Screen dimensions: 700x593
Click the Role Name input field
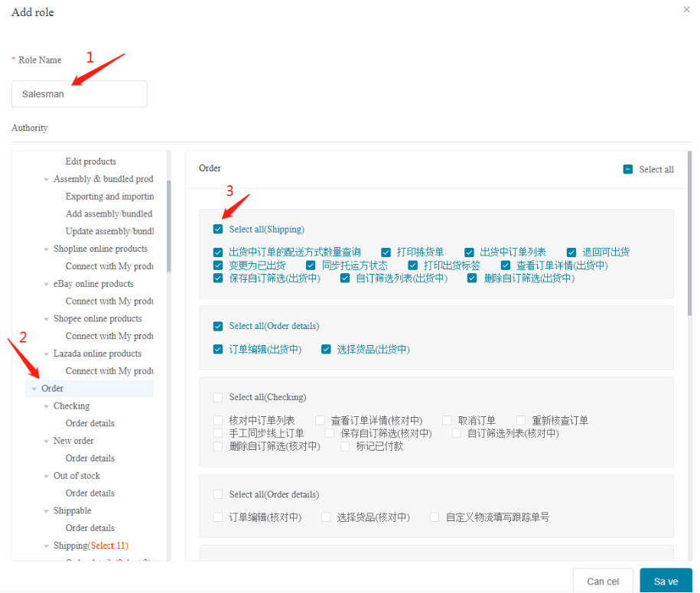(x=80, y=94)
